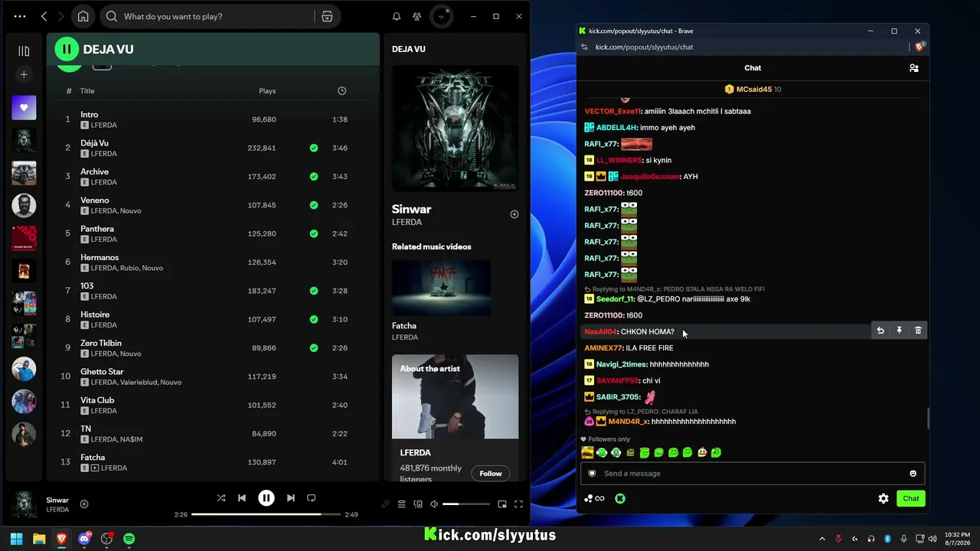Click the 'Send a message' chat field
The width and height of the screenshot is (980, 551).
(753, 473)
